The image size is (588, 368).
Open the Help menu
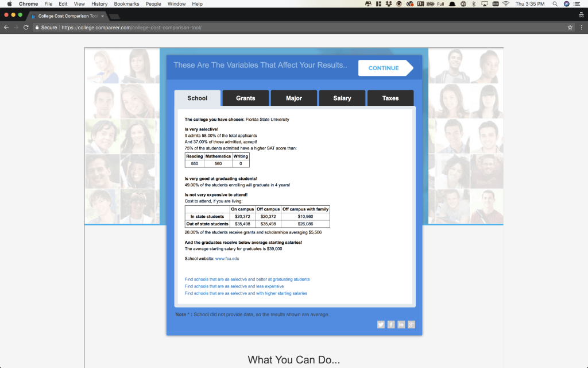coord(198,4)
